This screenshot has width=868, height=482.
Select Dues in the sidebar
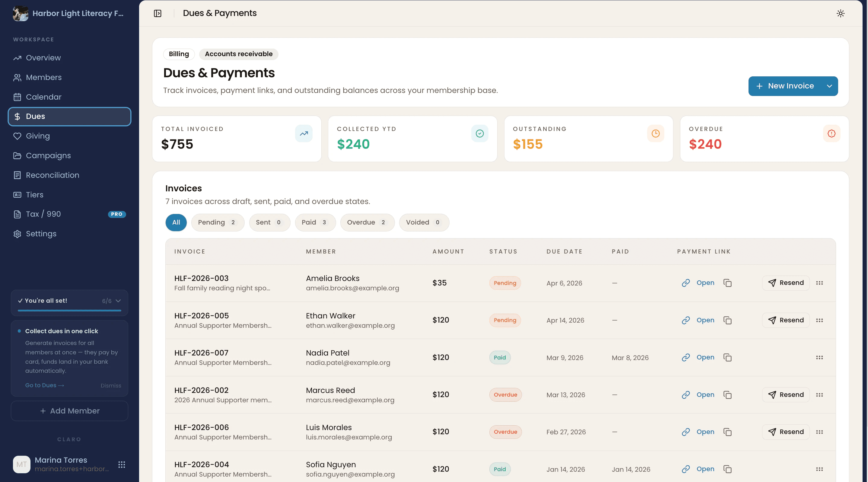point(69,116)
